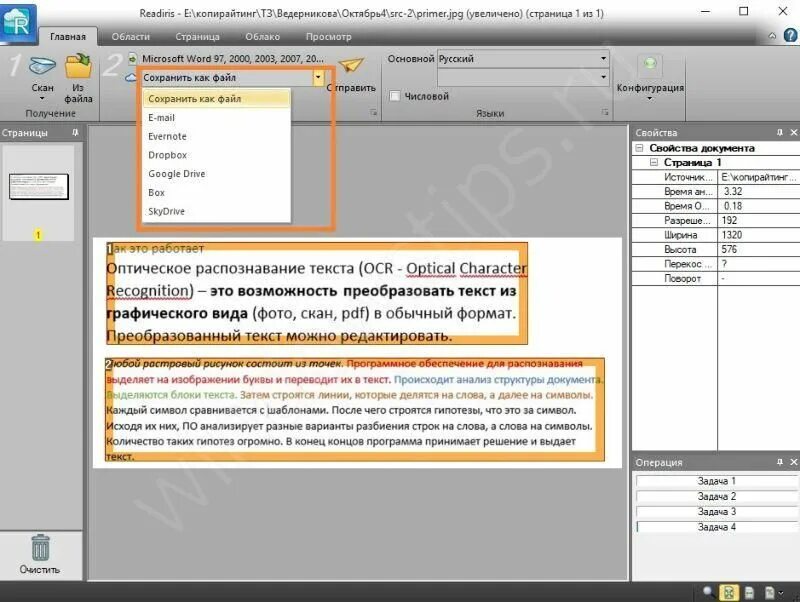Click the Отправить paper plane icon
800x602 pixels.
click(x=352, y=66)
